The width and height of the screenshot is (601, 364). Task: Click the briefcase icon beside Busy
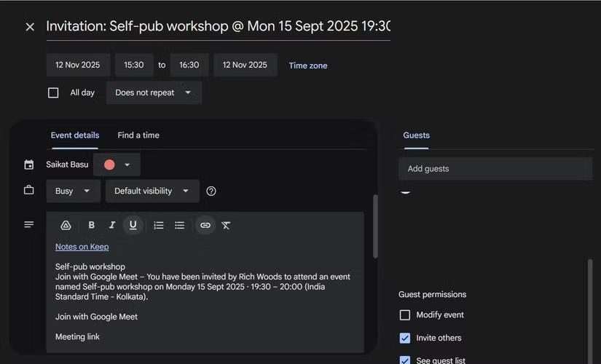[28, 190]
